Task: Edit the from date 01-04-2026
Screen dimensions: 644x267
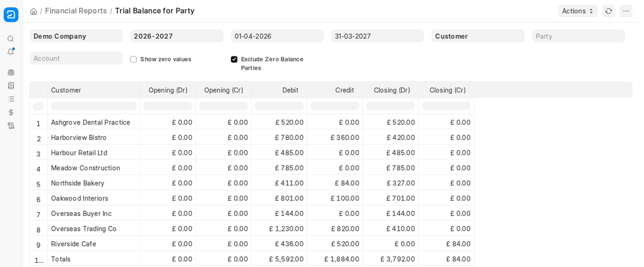Action: click(277, 36)
